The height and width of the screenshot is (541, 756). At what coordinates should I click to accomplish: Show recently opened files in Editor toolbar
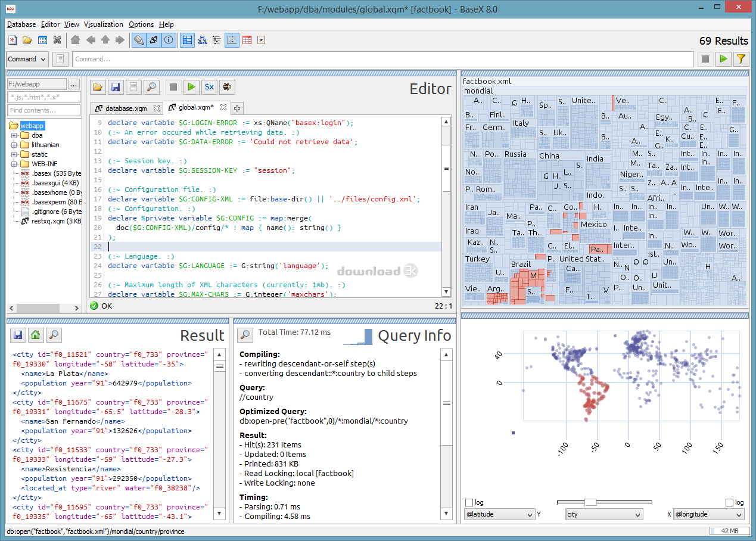(133, 87)
